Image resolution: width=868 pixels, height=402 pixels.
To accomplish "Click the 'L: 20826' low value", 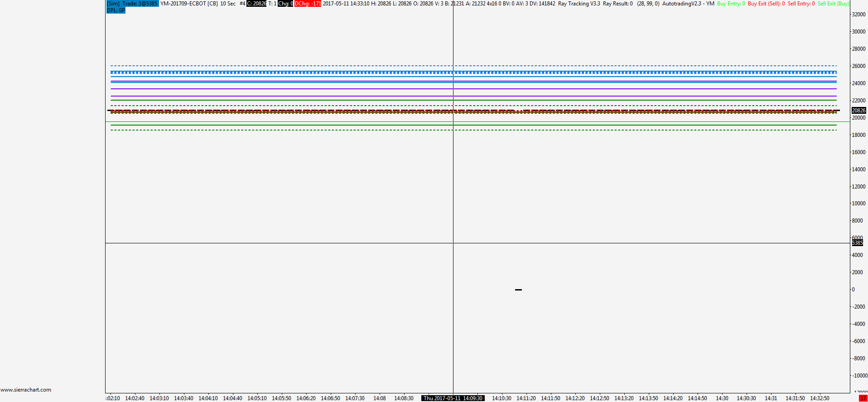I will [x=402, y=4].
